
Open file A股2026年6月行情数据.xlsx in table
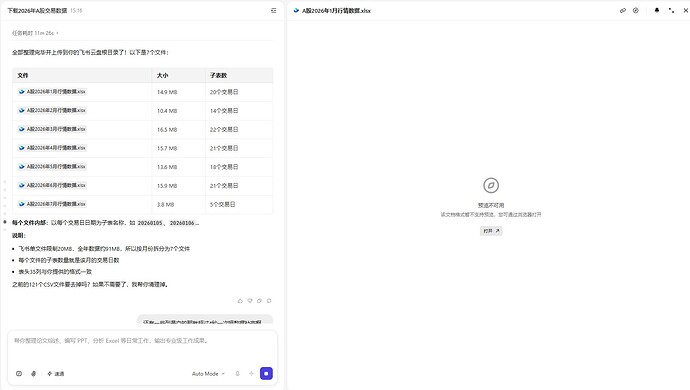[52, 185]
